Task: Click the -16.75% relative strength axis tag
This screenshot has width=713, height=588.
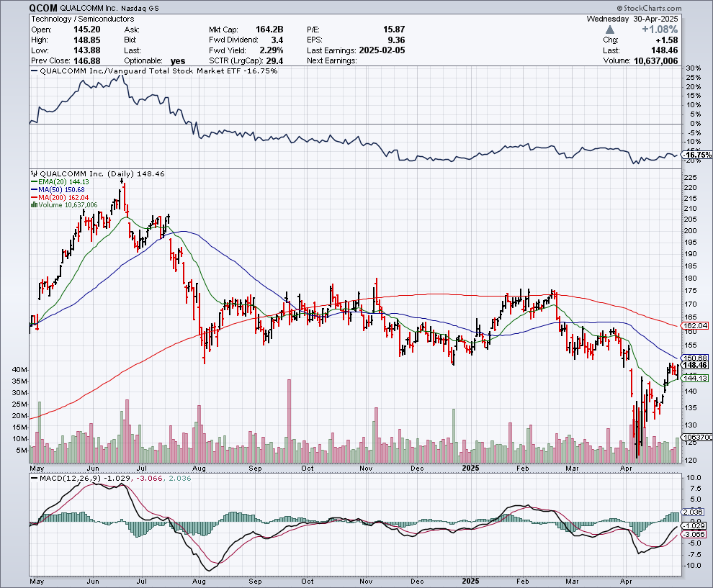Action: click(698, 155)
